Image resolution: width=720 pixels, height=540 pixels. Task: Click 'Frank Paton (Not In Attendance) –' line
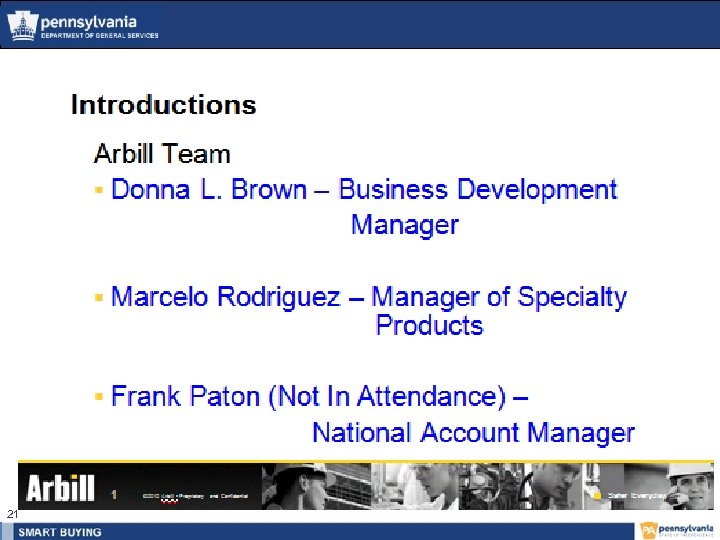[320, 396]
